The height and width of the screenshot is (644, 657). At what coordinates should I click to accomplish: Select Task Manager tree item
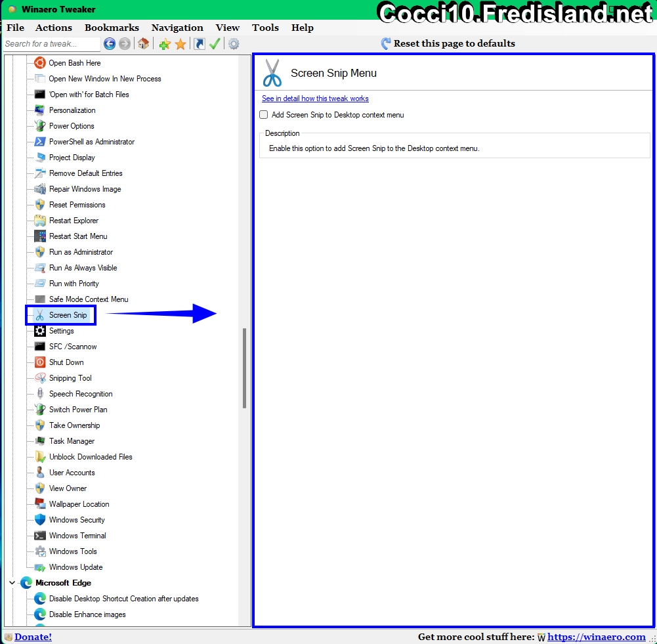click(x=72, y=440)
